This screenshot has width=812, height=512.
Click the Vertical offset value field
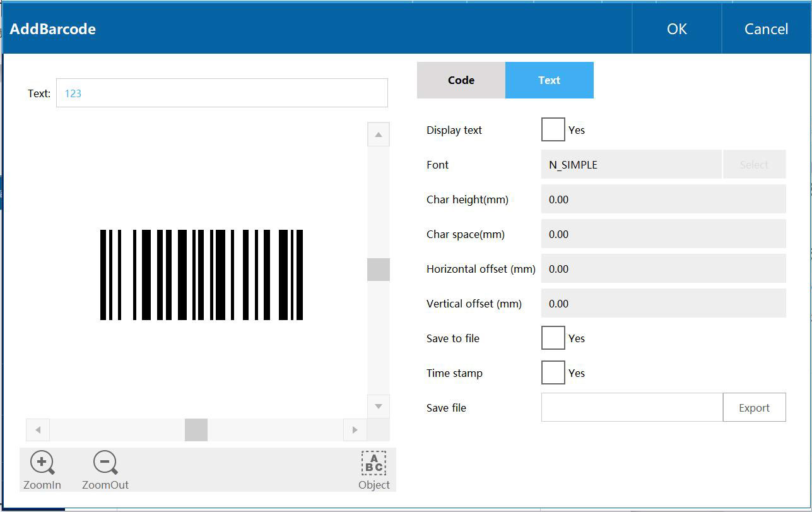pos(664,303)
